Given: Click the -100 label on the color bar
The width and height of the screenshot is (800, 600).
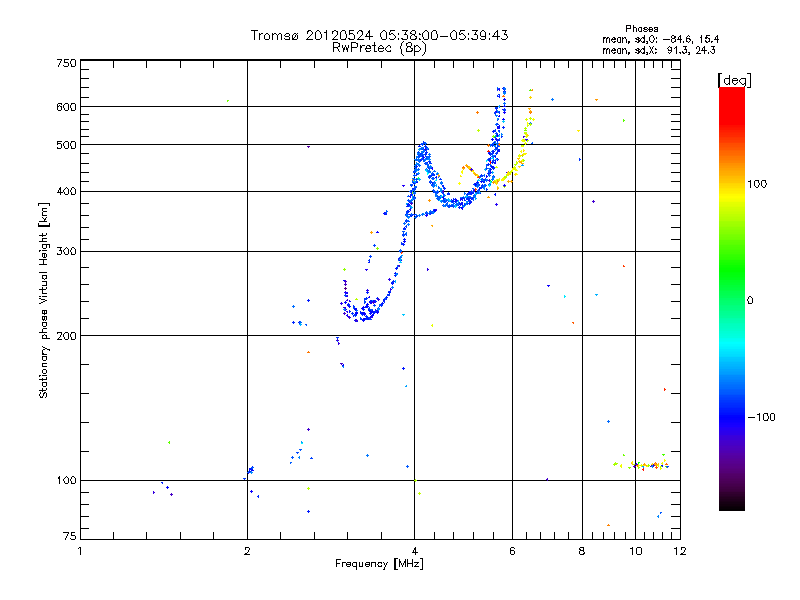Looking at the screenshot, I should [x=761, y=417].
